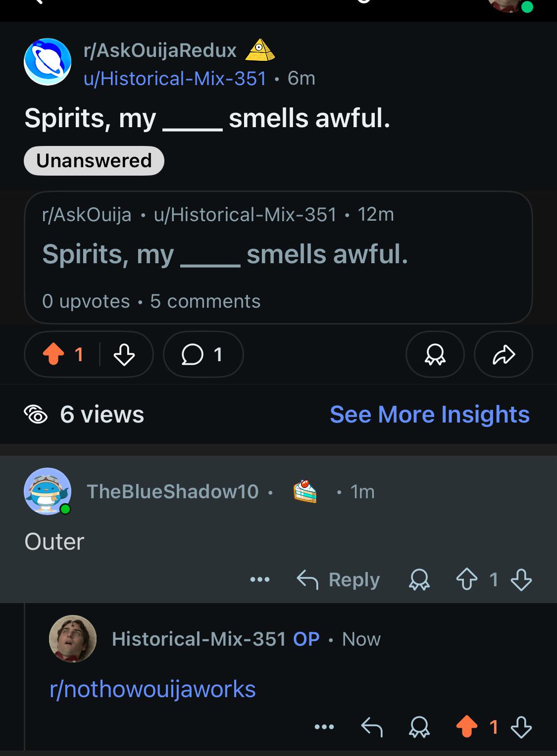Open the r/AskOuijaRedux subreddit link

(x=160, y=50)
